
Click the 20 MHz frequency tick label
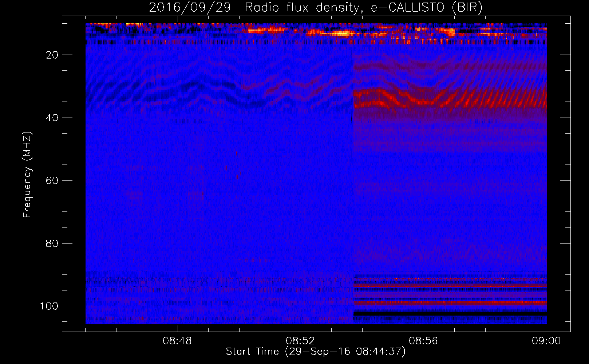click(x=52, y=55)
